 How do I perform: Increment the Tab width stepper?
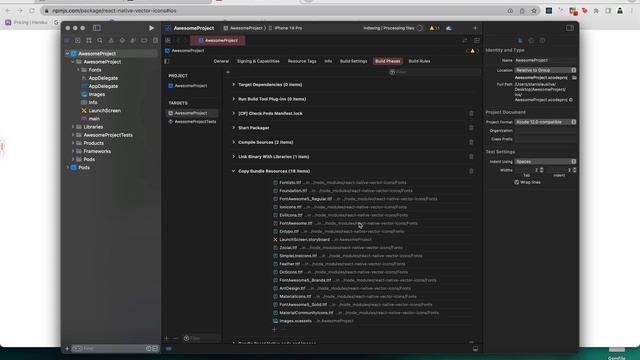(x=542, y=169)
